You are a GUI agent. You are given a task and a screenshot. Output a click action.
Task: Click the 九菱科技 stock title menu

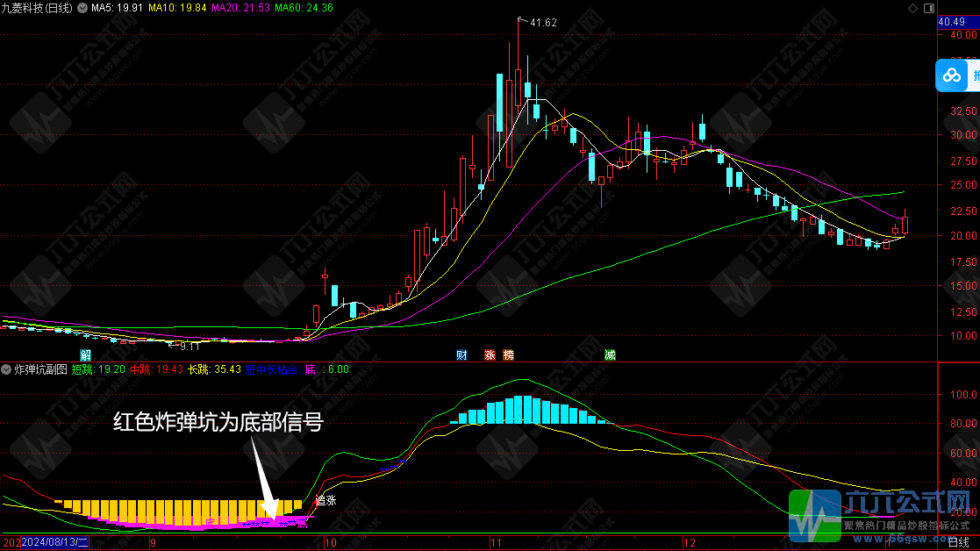[35, 7]
